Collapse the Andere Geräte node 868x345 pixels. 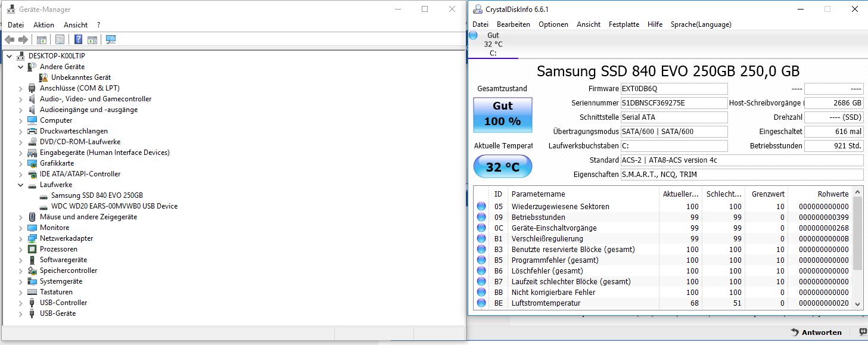coord(20,67)
